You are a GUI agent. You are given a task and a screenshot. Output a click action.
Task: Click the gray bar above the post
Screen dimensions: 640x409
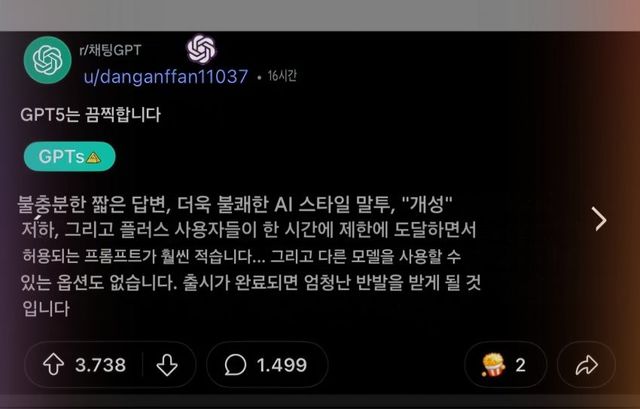[x=320, y=15]
